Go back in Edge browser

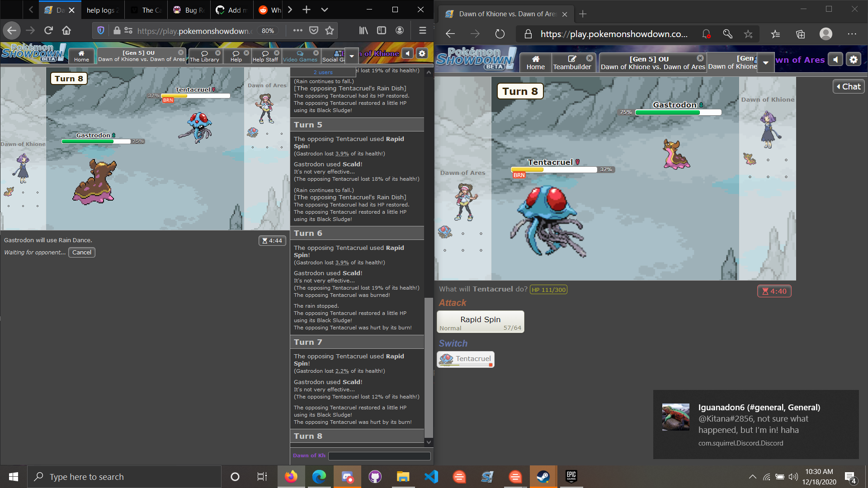[x=450, y=34]
